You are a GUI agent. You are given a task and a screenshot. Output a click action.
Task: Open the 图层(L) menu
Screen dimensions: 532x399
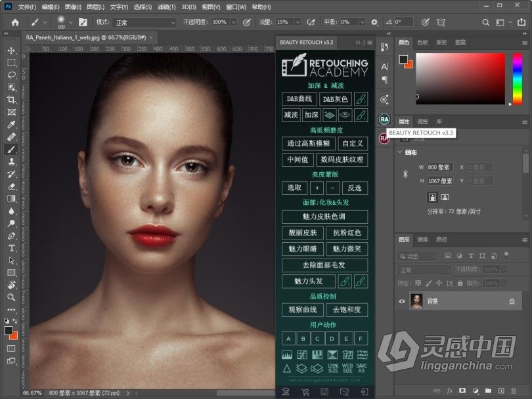[x=96, y=7]
